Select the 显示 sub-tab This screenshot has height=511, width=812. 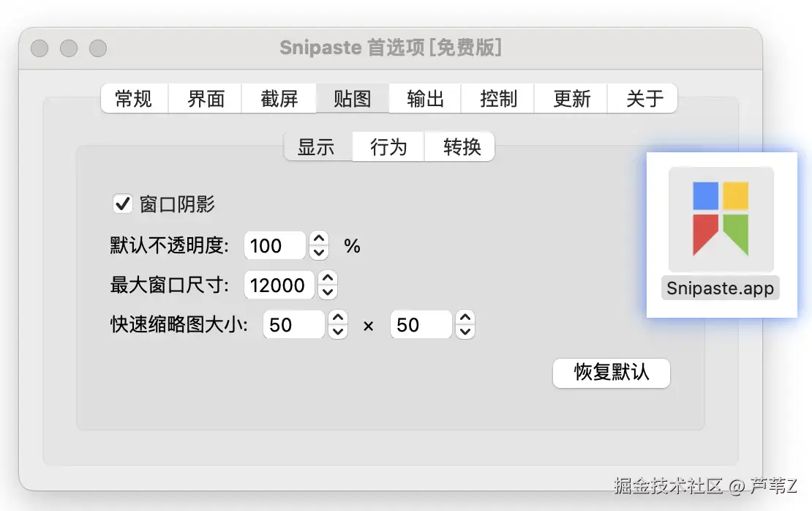[x=317, y=146]
